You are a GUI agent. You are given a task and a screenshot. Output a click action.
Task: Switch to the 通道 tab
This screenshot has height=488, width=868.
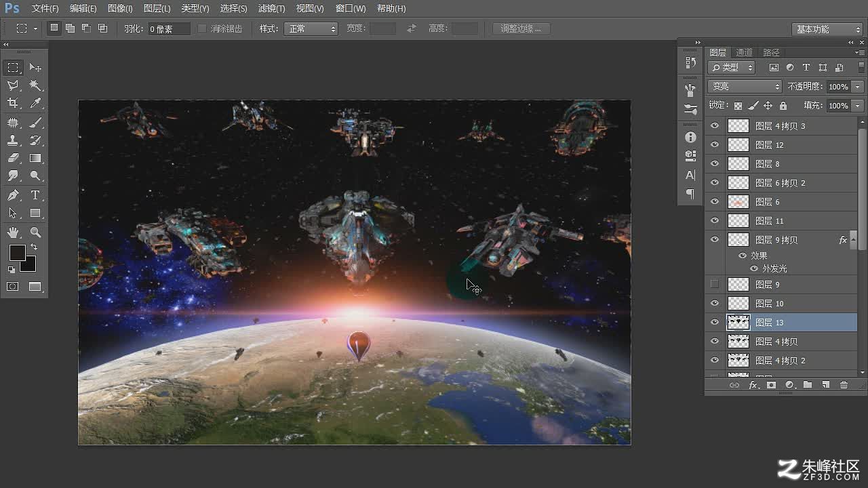(x=744, y=52)
